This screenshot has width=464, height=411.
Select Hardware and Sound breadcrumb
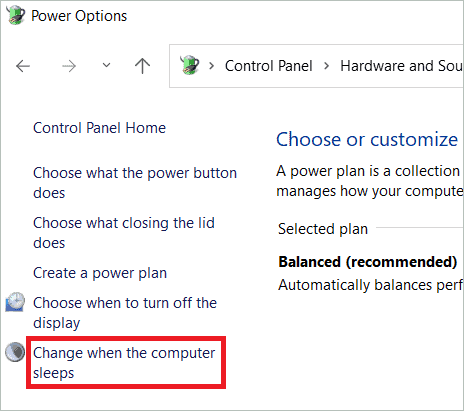(402, 66)
